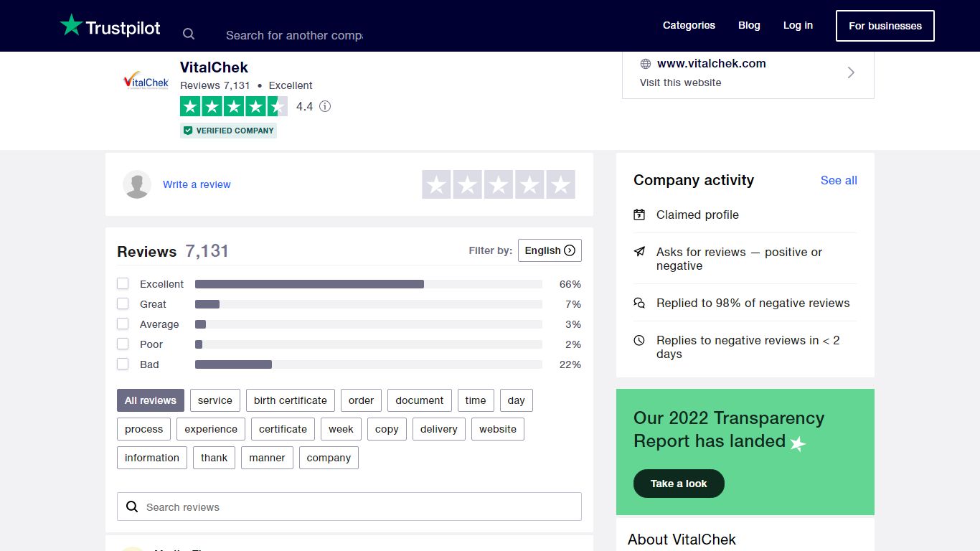Click the globe icon beside www.vitalchek.com
The image size is (980, 551).
pyautogui.click(x=646, y=64)
